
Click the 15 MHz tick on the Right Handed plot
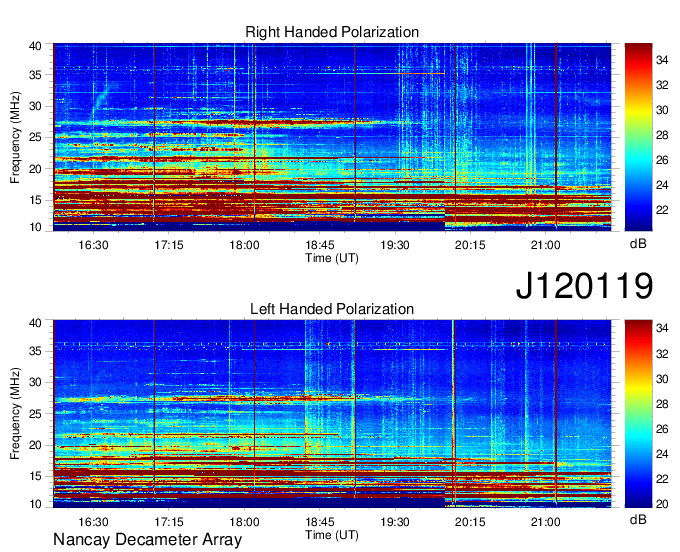point(35,200)
